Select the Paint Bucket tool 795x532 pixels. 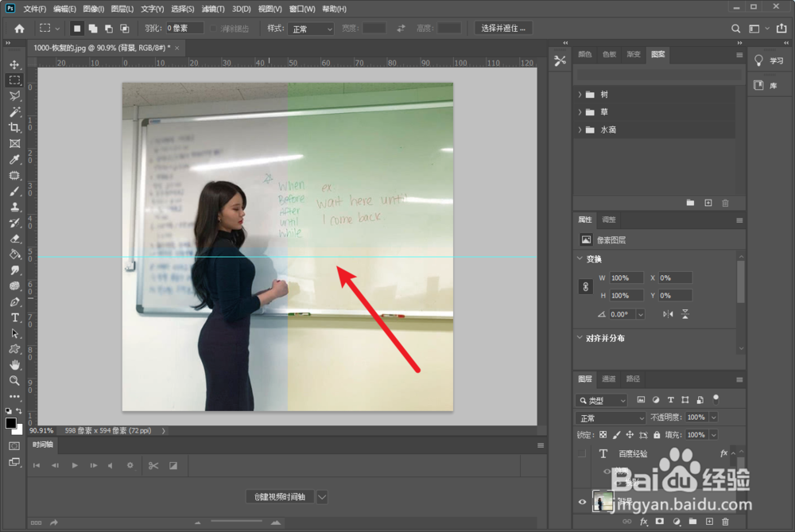coord(14,254)
